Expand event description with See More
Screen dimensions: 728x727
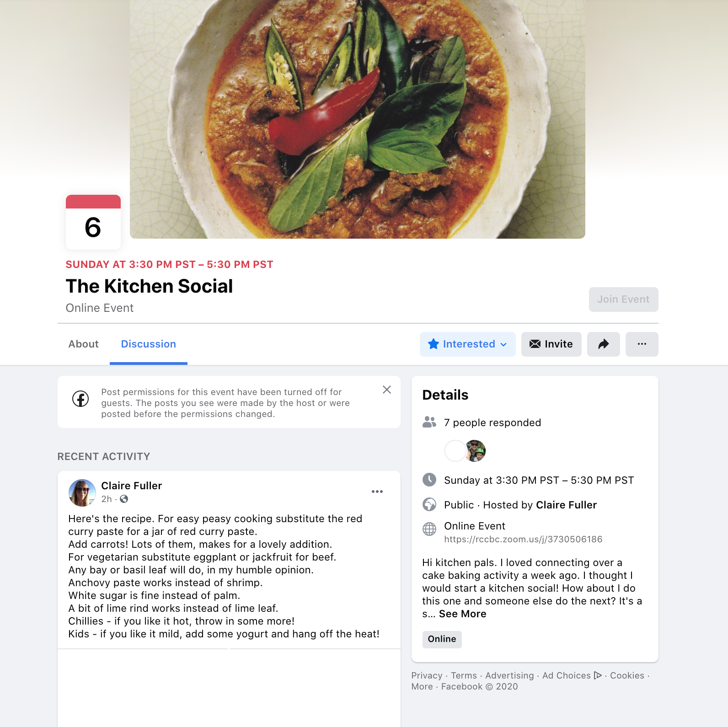point(462,614)
